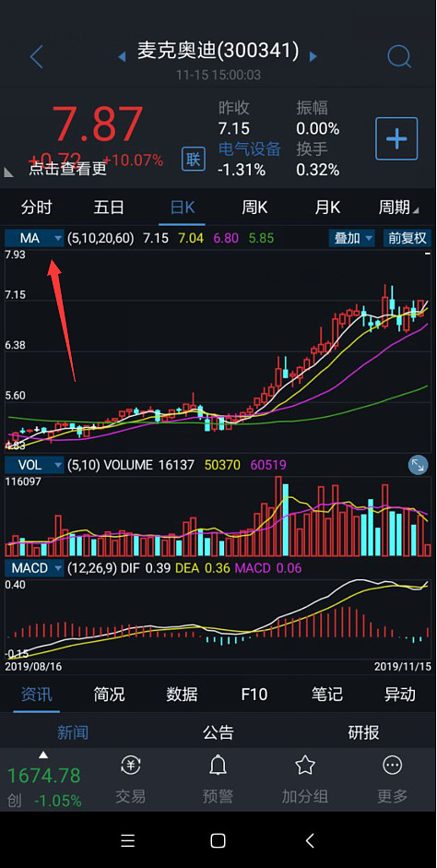Switch to the 周K chart tab
This screenshot has height=868, width=437.
[x=254, y=208]
